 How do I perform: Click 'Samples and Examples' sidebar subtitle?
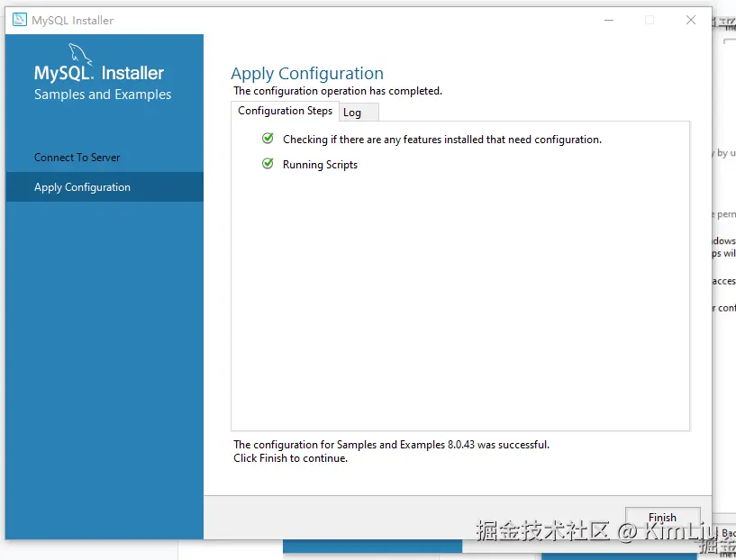tap(103, 95)
